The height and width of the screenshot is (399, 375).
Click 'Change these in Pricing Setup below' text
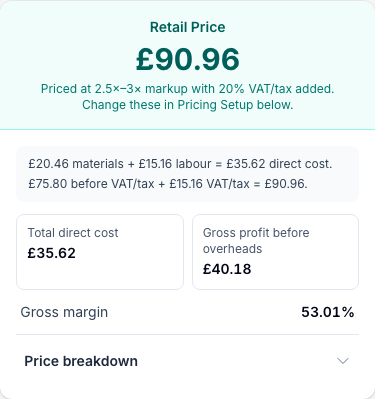187,105
